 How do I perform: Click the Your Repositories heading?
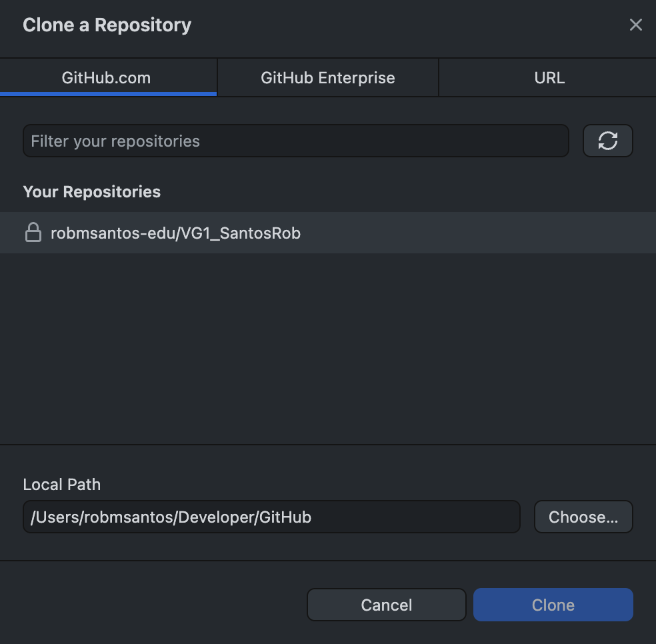[92, 192]
